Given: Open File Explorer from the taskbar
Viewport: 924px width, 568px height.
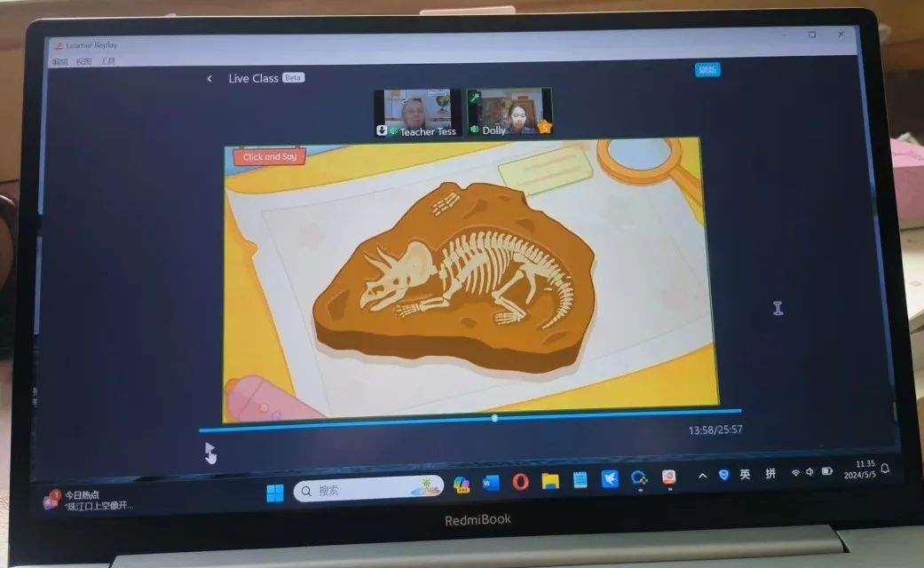Looking at the screenshot, I should pos(549,481).
